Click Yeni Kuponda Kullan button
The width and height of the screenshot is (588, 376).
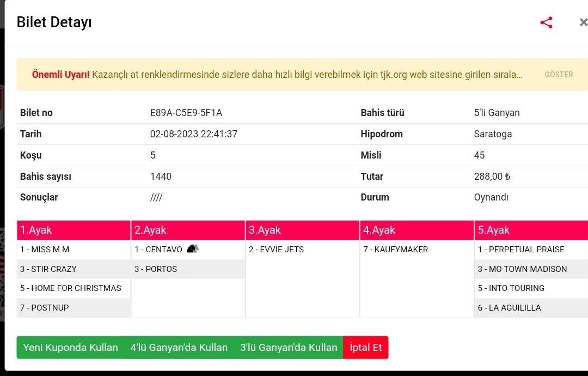70,348
